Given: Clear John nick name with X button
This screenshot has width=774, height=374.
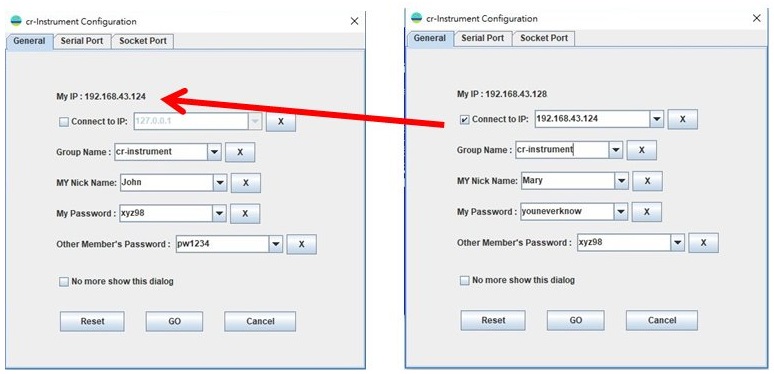Looking at the screenshot, I should [246, 183].
